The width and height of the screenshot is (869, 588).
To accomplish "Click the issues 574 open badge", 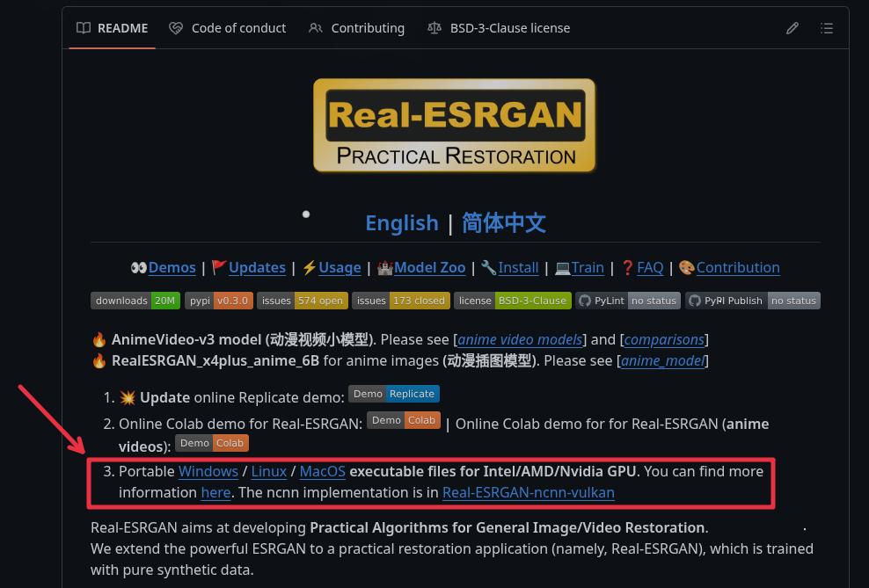I will tap(303, 301).
